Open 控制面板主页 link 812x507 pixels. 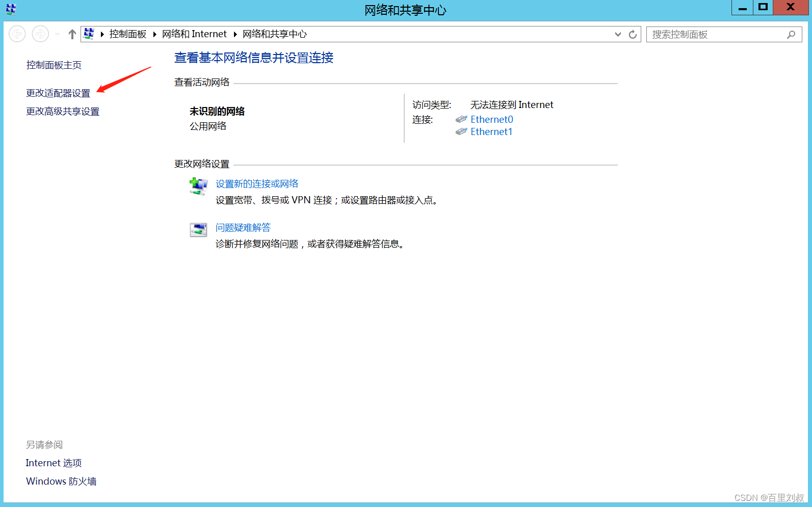(54, 65)
